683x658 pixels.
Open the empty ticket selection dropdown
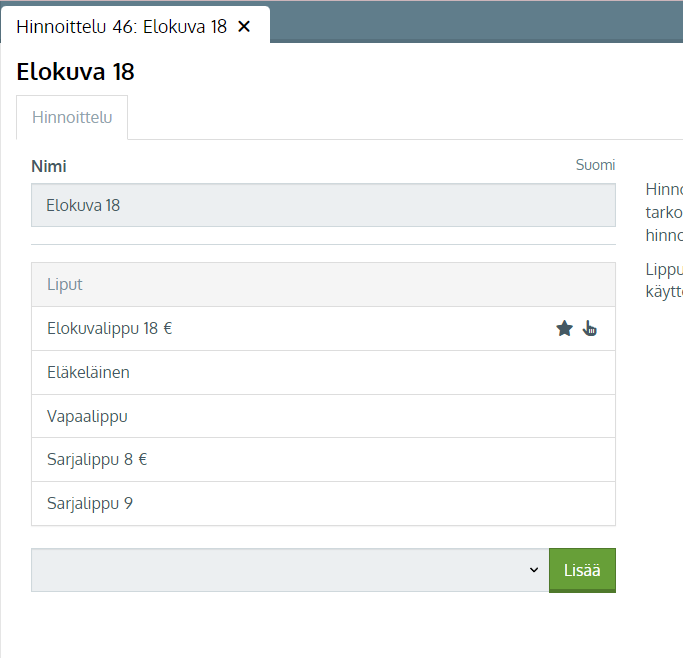point(280,570)
